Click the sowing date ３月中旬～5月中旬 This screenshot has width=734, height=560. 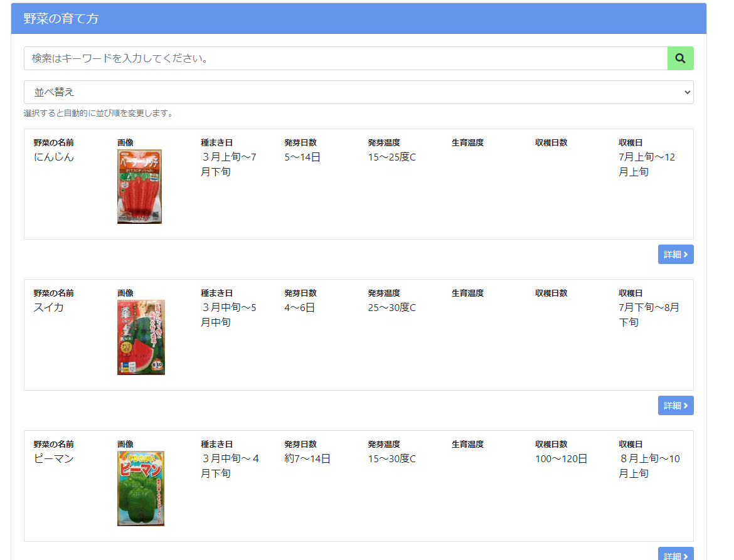point(229,315)
